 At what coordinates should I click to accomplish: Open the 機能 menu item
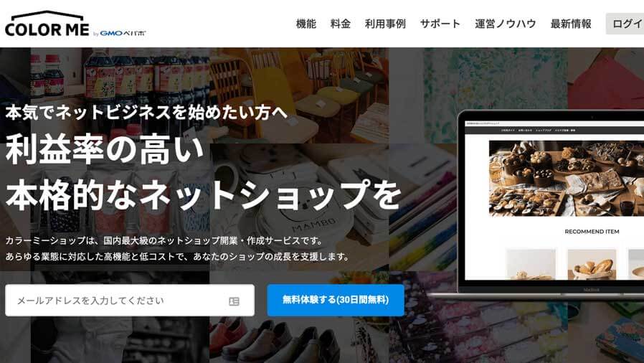pyautogui.click(x=306, y=24)
